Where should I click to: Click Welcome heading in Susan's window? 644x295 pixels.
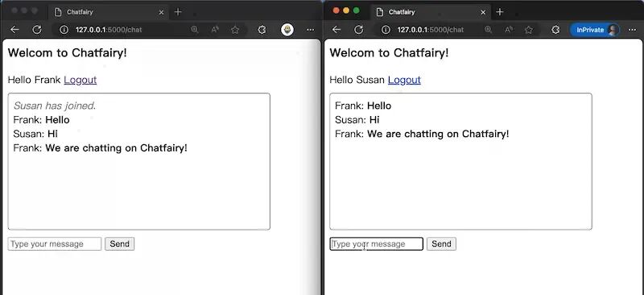click(390, 52)
